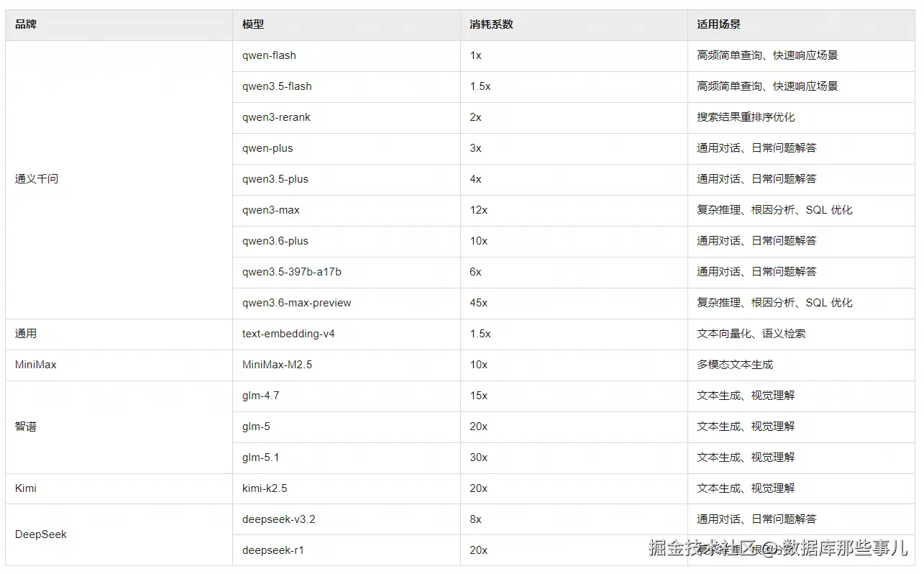Image resolution: width=924 pixels, height=574 pixels.
Task: Select the 10x coefficient for MiniMax-M2.5
Action: click(x=479, y=365)
